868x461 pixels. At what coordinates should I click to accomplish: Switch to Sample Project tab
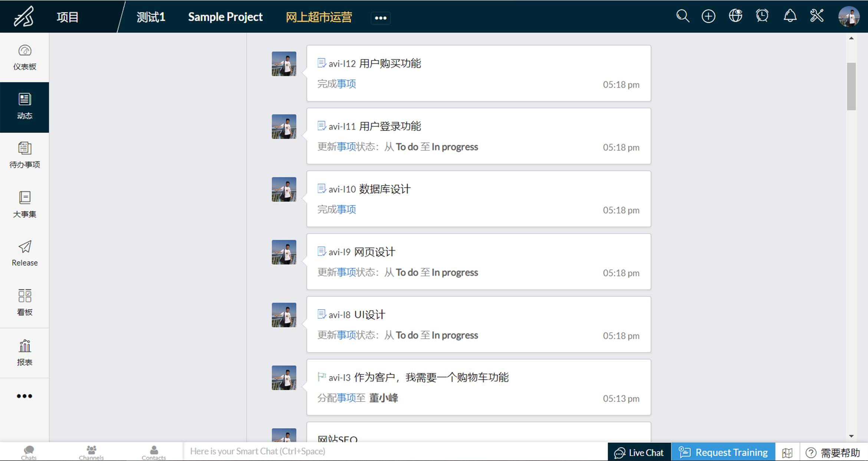[x=225, y=17]
